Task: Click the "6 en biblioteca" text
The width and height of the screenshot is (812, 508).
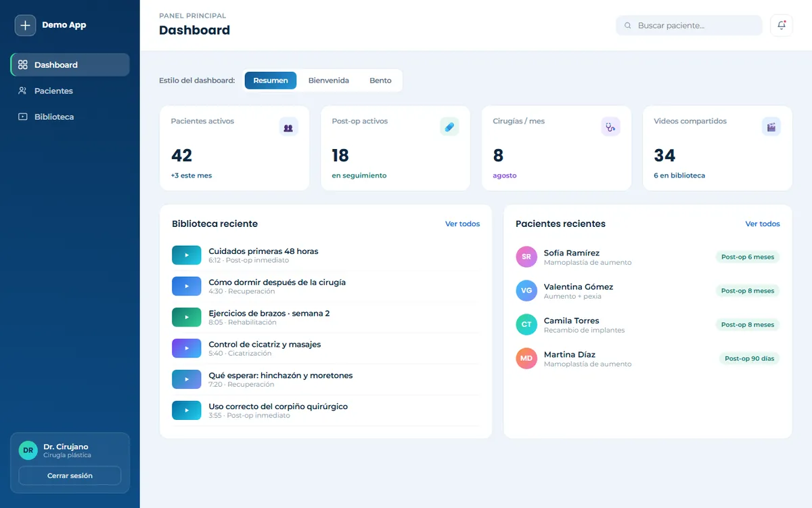Action: pos(679,175)
